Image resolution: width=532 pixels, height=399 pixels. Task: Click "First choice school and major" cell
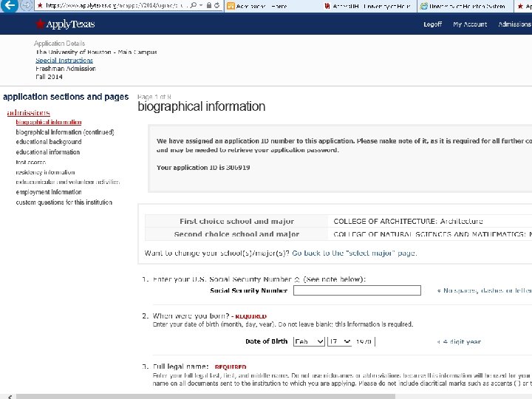tap(236, 221)
